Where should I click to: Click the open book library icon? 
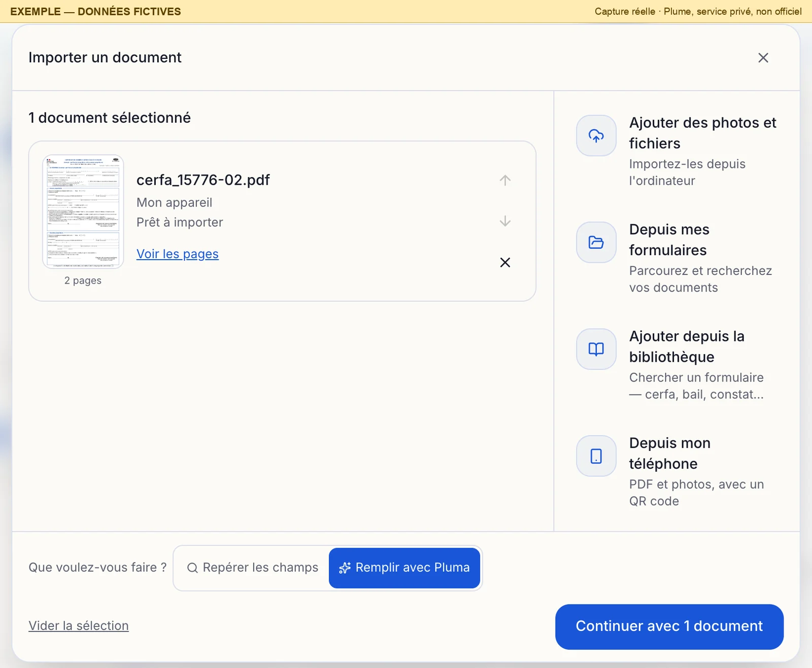[596, 349]
